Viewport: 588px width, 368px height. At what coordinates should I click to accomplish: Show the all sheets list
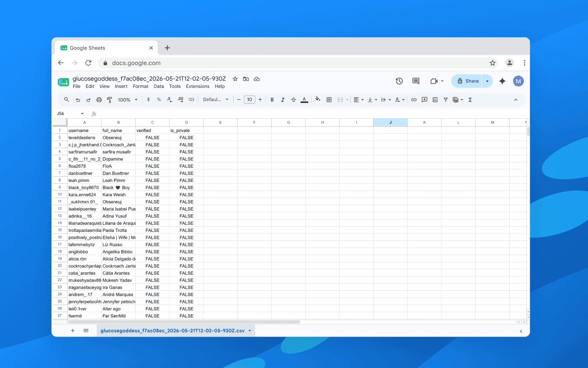(86, 331)
